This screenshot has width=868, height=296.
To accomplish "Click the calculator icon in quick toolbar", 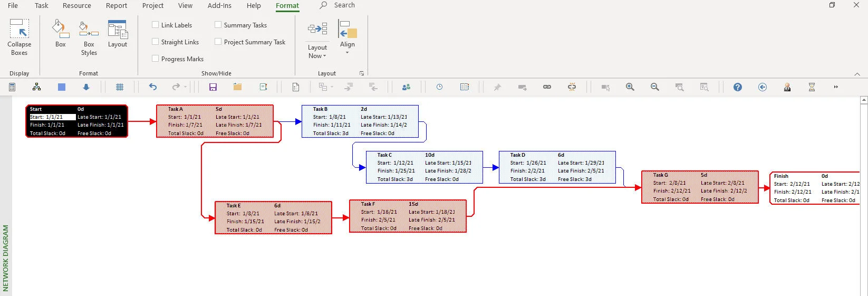I will tap(12, 87).
